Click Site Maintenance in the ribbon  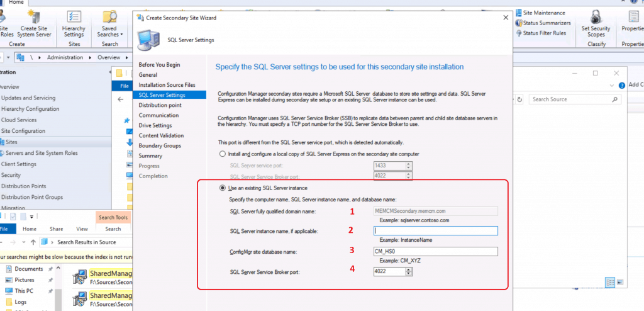pyautogui.click(x=540, y=13)
